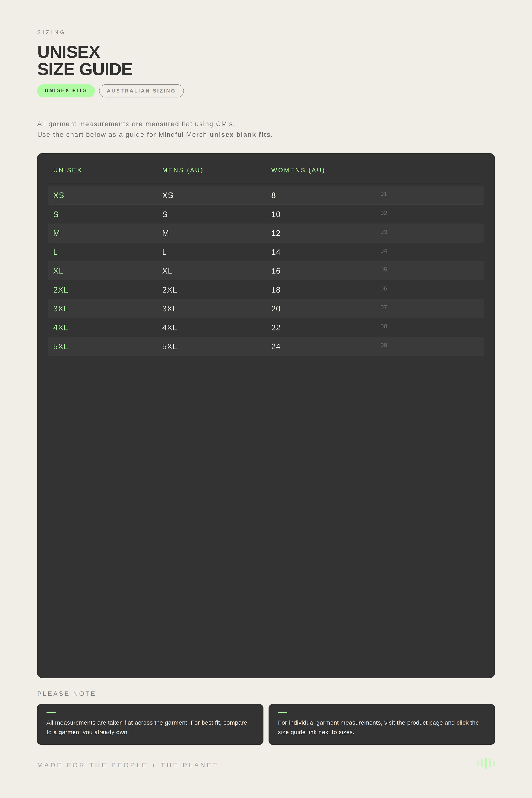Click the product page size guide note
The width and height of the screenshot is (532, 798).
381,724
